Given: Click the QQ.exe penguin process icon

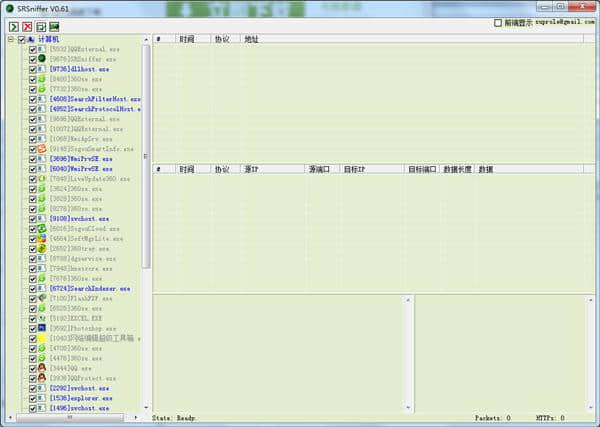Looking at the screenshot, I should pyautogui.click(x=42, y=368).
